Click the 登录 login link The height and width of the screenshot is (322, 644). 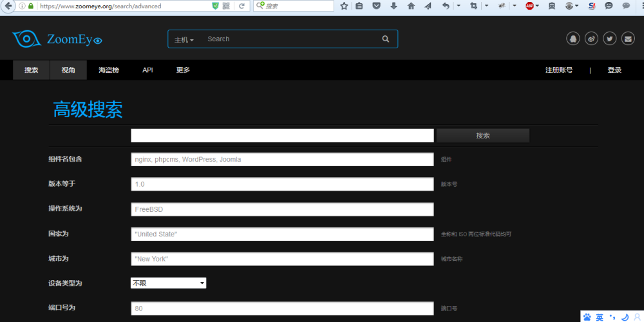click(614, 70)
